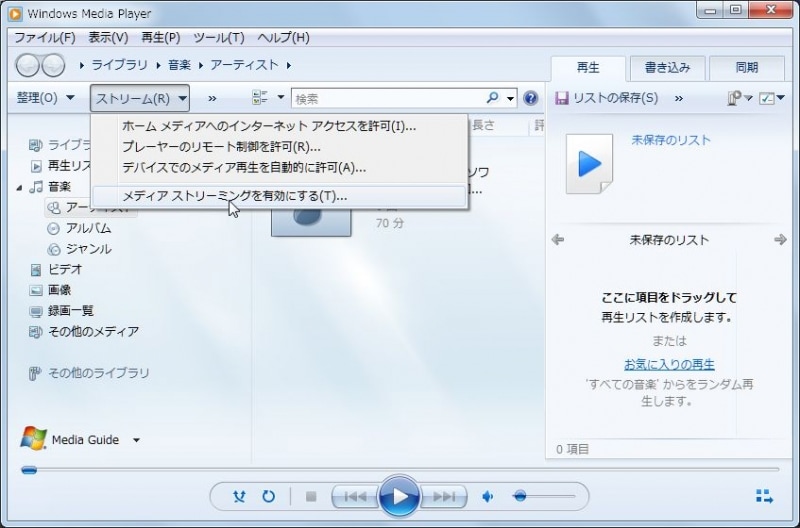Click the search magnifier icon
Viewport: 800px width, 528px height.
click(492, 97)
